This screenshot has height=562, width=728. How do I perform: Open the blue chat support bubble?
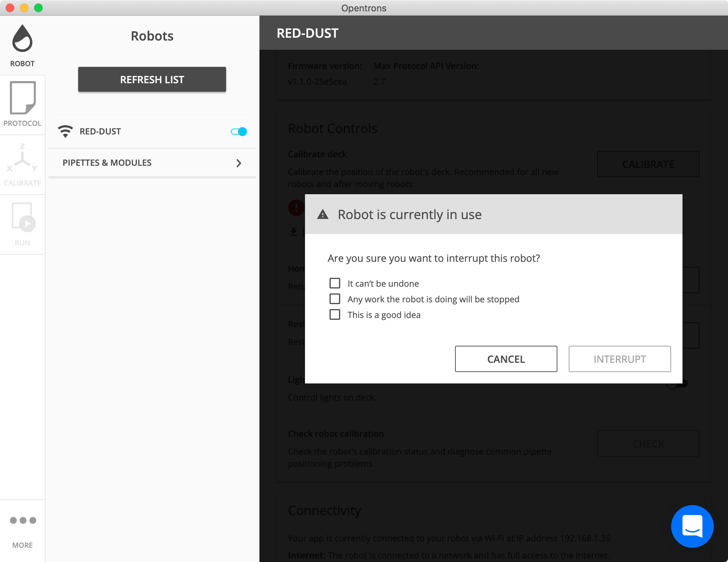pyautogui.click(x=692, y=526)
